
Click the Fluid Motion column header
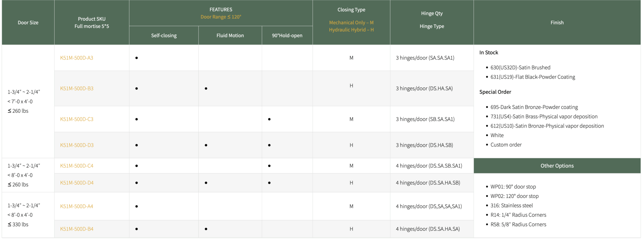coord(230,35)
